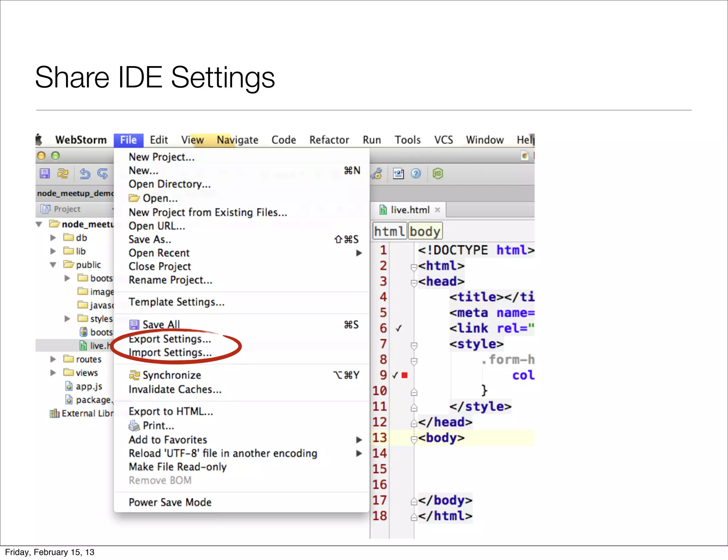Click the html breadcrumb
This screenshot has height=560, width=728.
coord(389,231)
